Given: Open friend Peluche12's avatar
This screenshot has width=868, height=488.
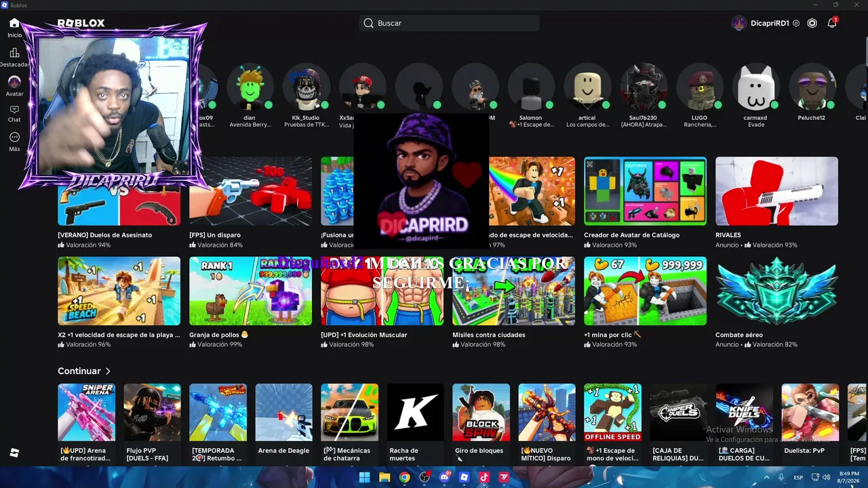Looking at the screenshot, I should coord(812,87).
